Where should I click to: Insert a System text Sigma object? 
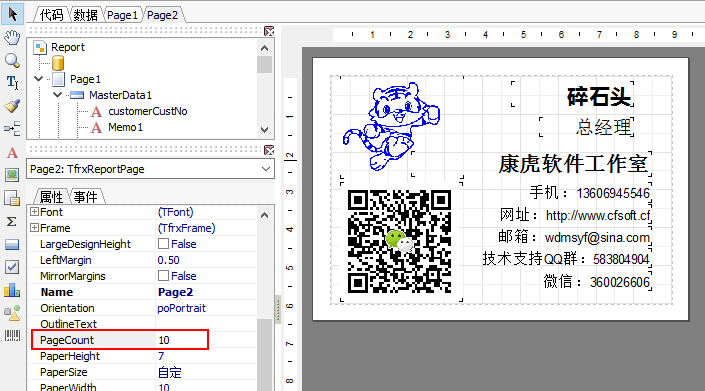click(x=12, y=221)
